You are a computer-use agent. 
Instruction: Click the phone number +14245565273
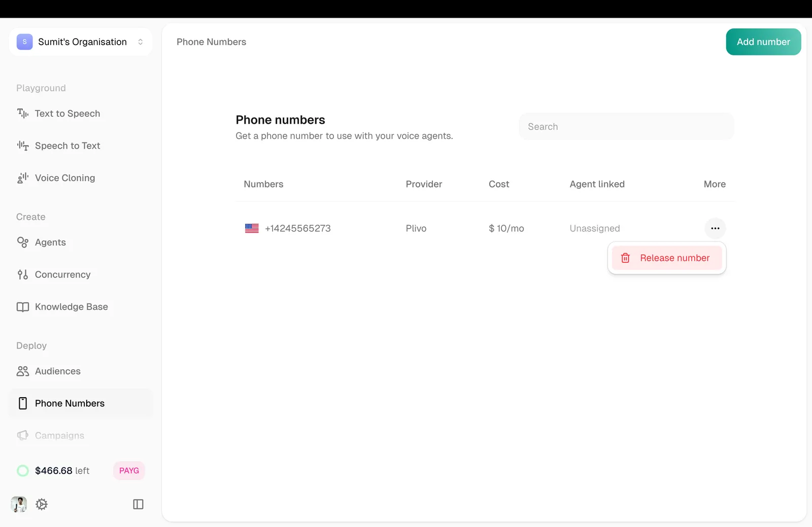coord(298,228)
